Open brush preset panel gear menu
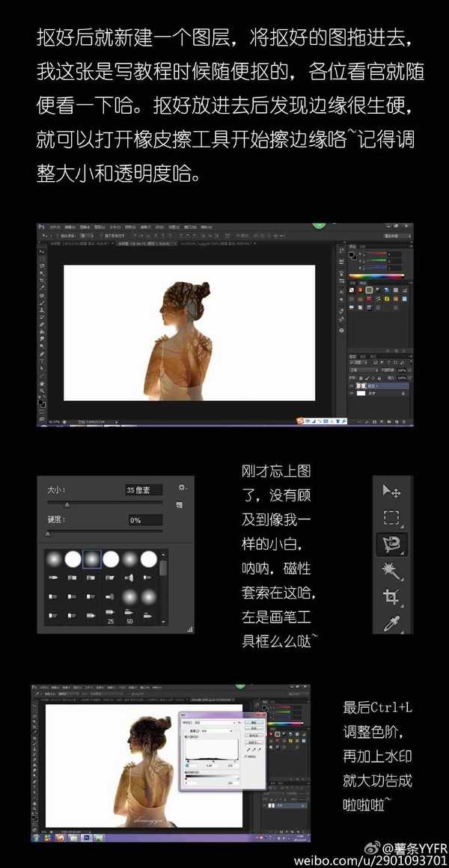The height and width of the screenshot is (868, 449). pyautogui.click(x=180, y=487)
